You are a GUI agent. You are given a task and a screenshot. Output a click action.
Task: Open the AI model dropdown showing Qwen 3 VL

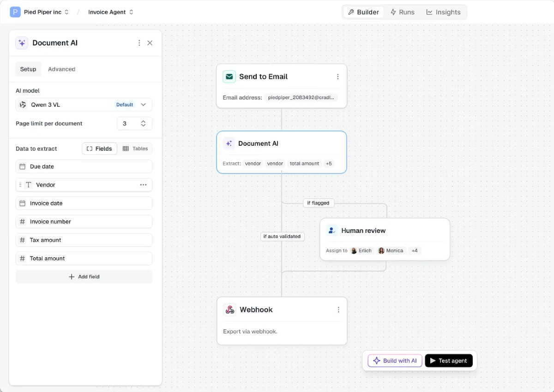click(x=84, y=105)
